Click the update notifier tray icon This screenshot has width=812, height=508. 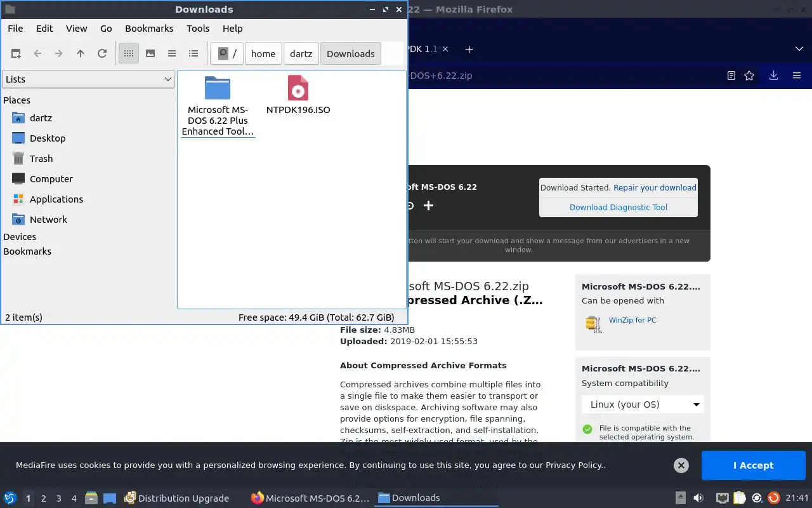(773, 498)
